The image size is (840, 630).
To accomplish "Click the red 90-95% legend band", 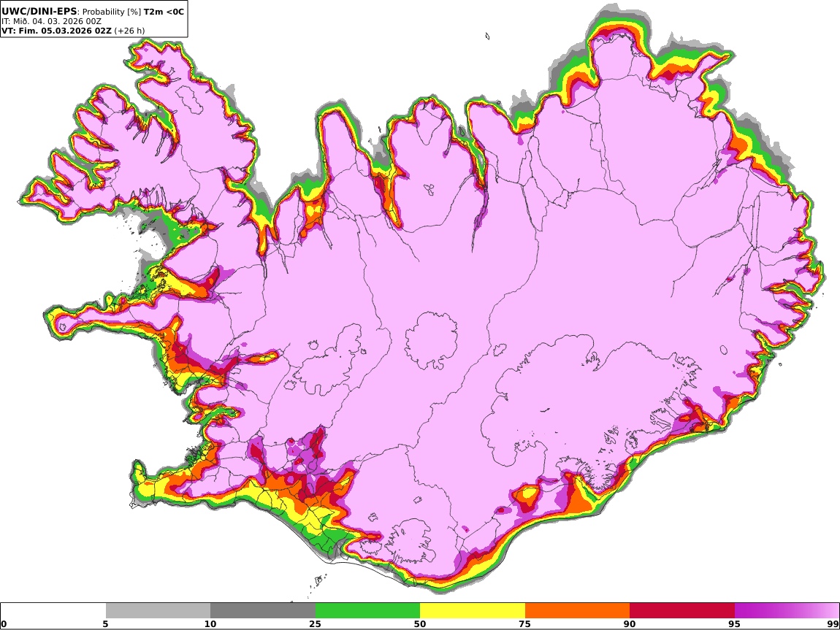I will click(682, 610).
